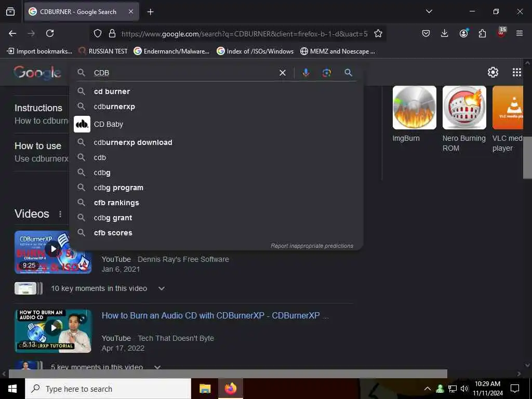Open the Firefox View icon at top left
The height and width of the screenshot is (399, 532).
click(x=10, y=11)
